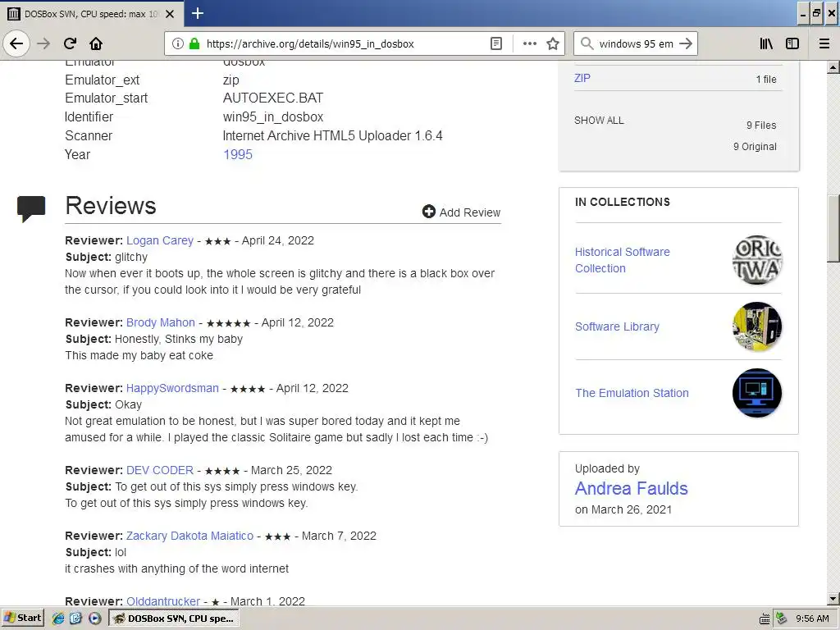This screenshot has height=630, width=840.
Task: Click the search magnifier icon
Action: (x=587, y=43)
